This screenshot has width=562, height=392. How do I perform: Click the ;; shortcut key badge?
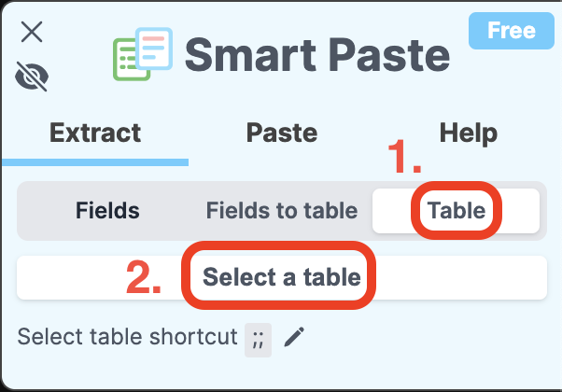click(x=258, y=340)
